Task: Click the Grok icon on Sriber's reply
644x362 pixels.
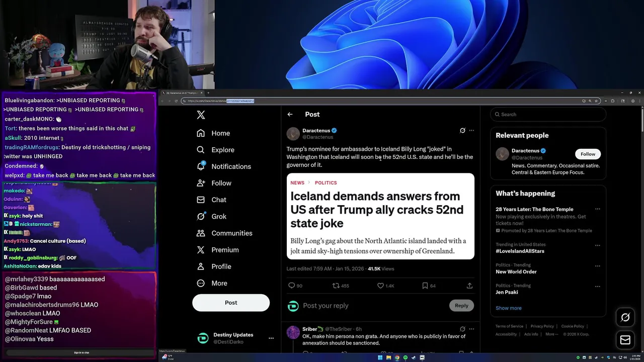Action: coord(462,329)
